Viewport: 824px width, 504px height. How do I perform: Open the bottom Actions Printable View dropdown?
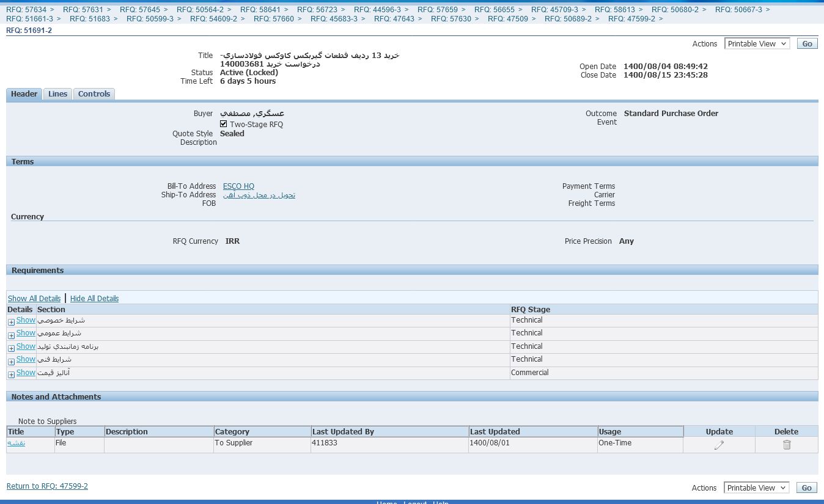point(757,488)
